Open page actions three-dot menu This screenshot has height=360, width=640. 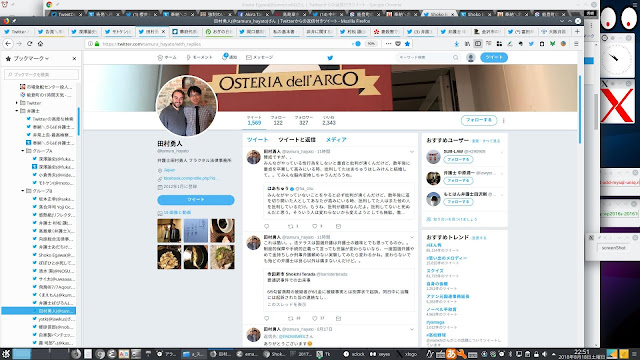click(x=388, y=44)
